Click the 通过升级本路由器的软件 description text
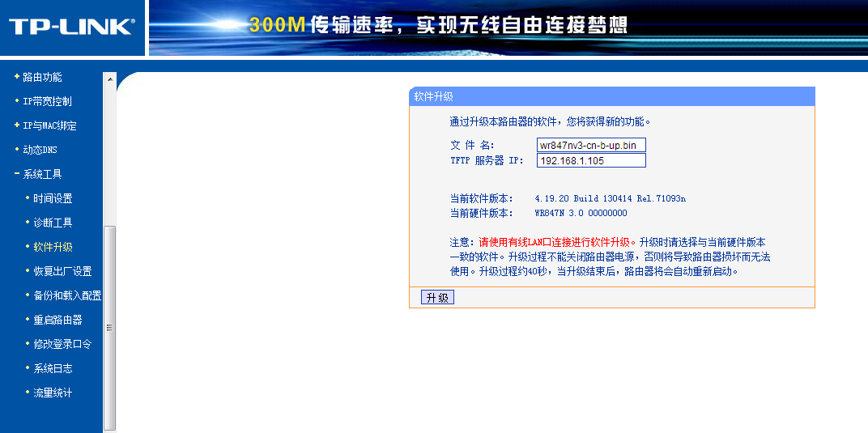The width and height of the screenshot is (868, 433). [551, 121]
